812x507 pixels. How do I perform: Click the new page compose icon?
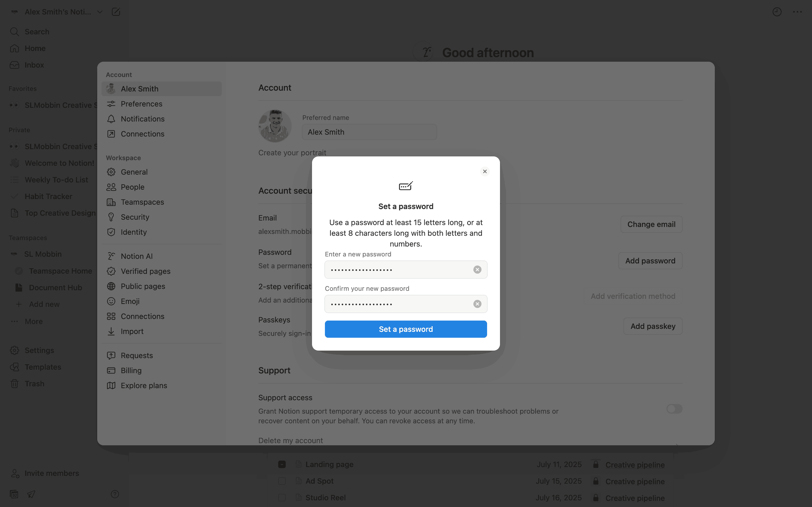116,12
